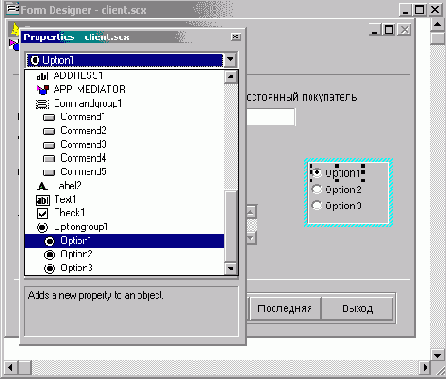Screen dimensions: 446x379
Task: Maximize the inner form window
Action: point(389,30)
